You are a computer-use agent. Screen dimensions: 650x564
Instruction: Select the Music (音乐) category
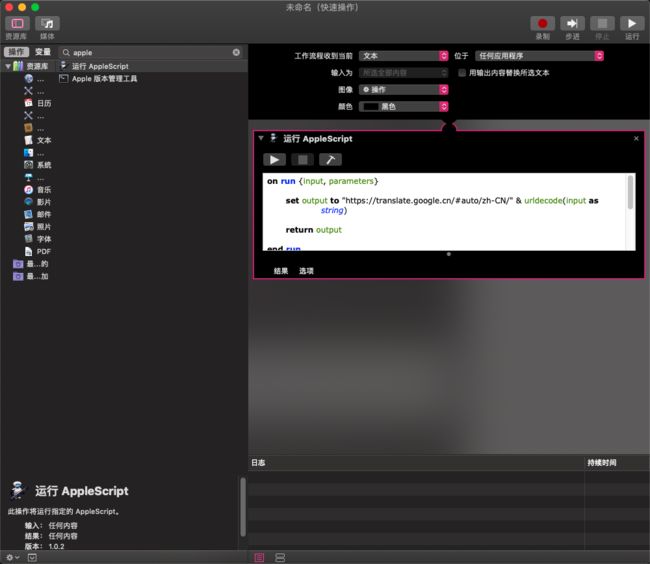tap(38, 190)
